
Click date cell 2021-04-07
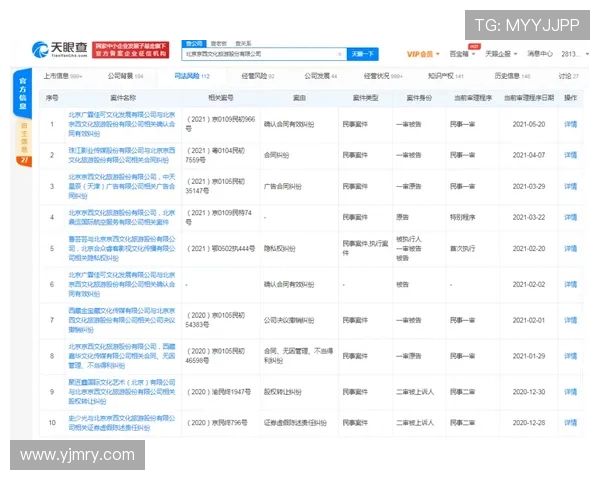pyautogui.click(x=529, y=155)
